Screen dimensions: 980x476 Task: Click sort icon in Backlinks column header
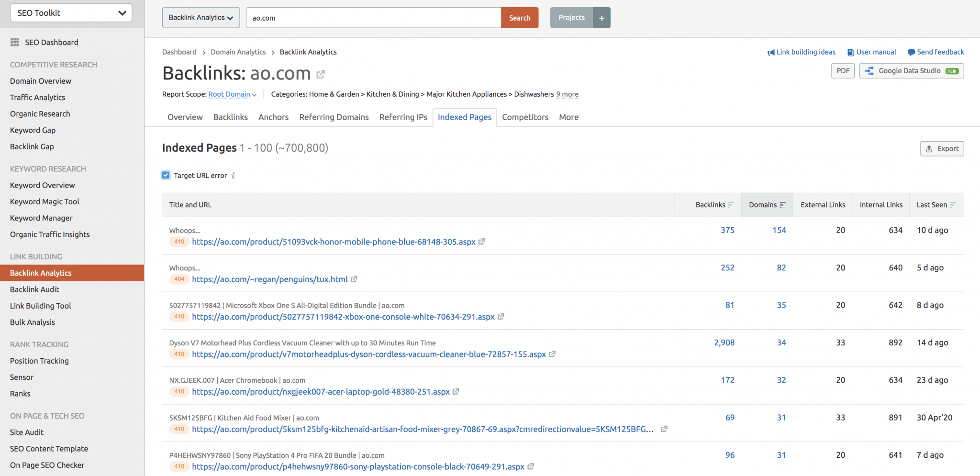click(x=731, y=205)
